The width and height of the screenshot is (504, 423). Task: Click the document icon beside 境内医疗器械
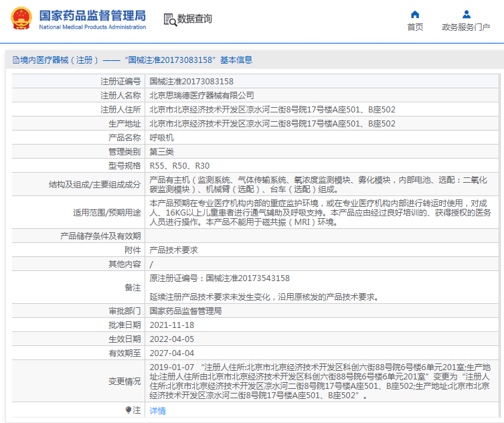[15, 60]
